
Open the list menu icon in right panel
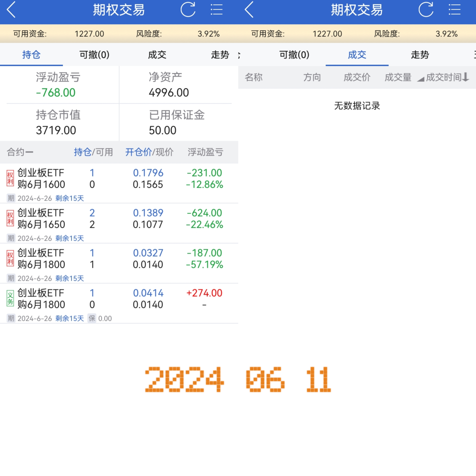(x=454, y=10)
